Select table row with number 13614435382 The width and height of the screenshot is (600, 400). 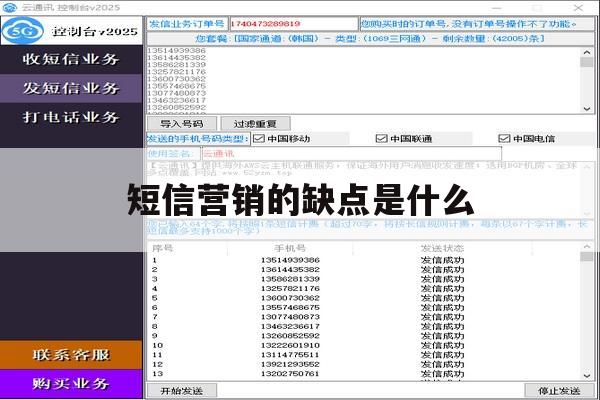[x=364, y=269]
